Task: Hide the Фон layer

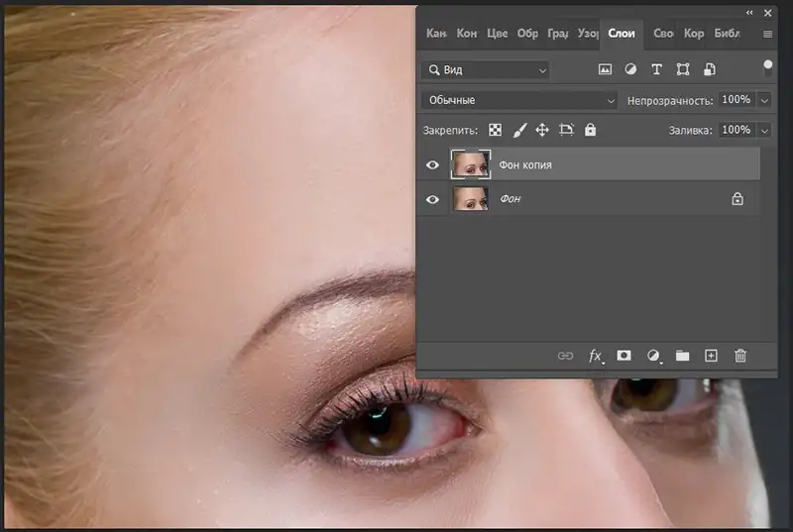Action: point(432,199)
